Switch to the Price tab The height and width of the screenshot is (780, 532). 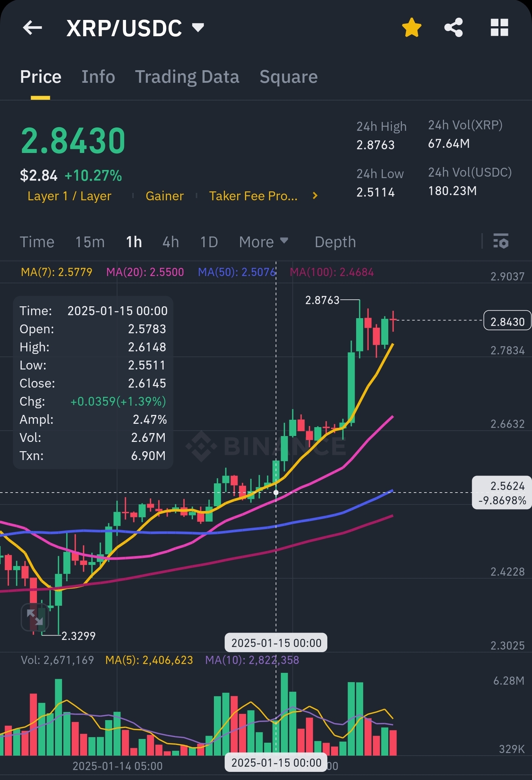[41, 77]
